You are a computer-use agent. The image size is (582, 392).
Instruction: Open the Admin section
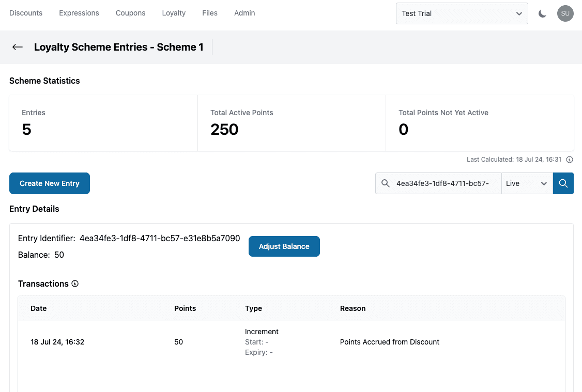tap(244, 13)
